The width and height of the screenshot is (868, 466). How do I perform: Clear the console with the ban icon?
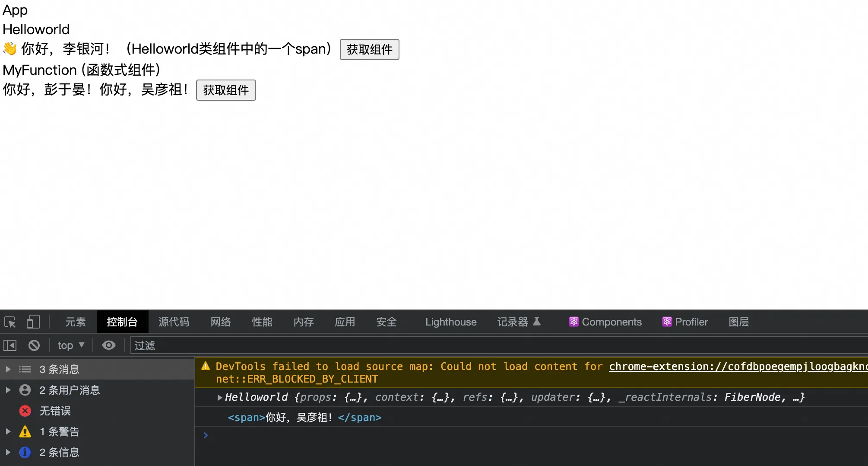(34, 345)
